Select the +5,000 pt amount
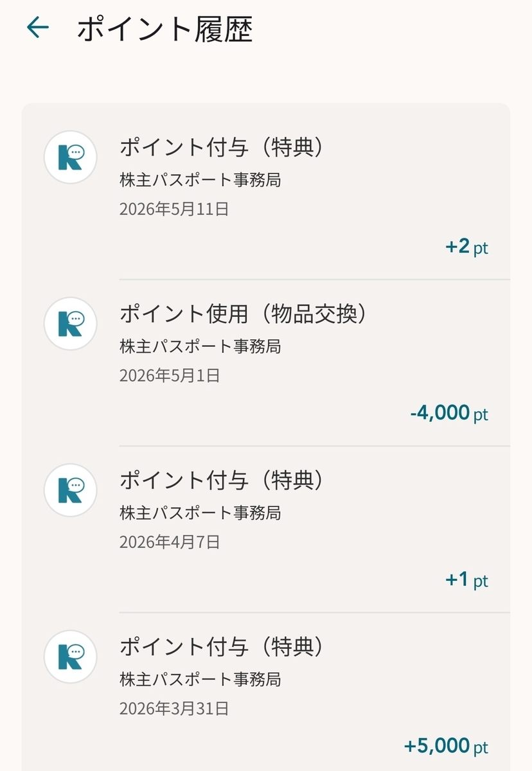532x771 pixels. click(x=446, y=747)
